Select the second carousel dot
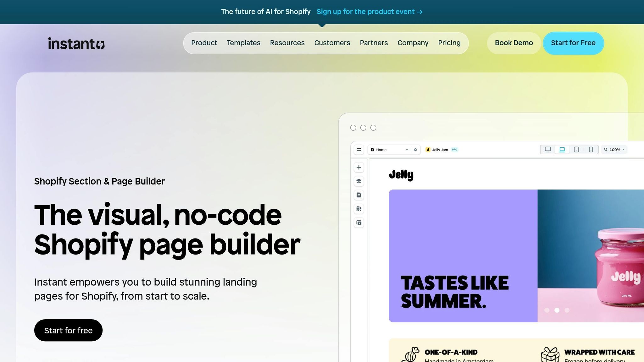Viewport: 644px width, 362px height. pos(557,310)
